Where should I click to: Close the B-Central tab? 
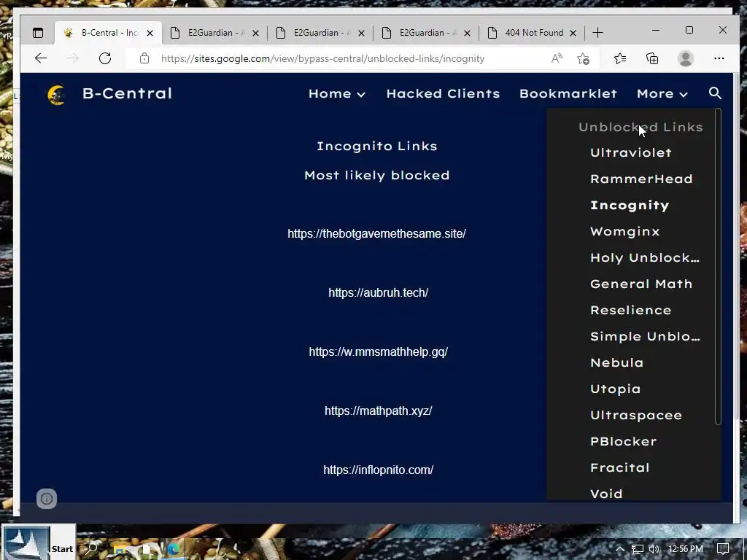point(150,34)
